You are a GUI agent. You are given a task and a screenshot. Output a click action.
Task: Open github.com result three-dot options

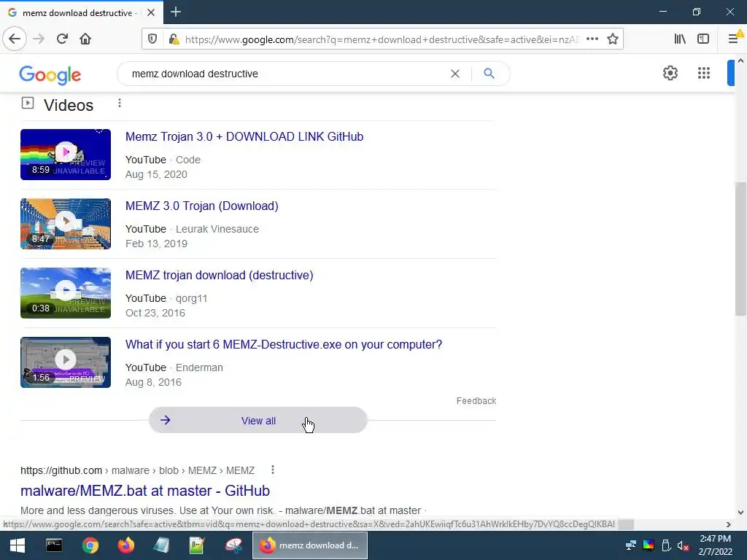[273, 470]
